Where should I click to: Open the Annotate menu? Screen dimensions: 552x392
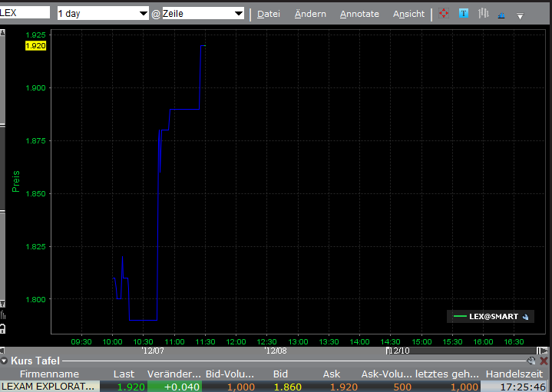pyautogui.click(x=359, y=14)
